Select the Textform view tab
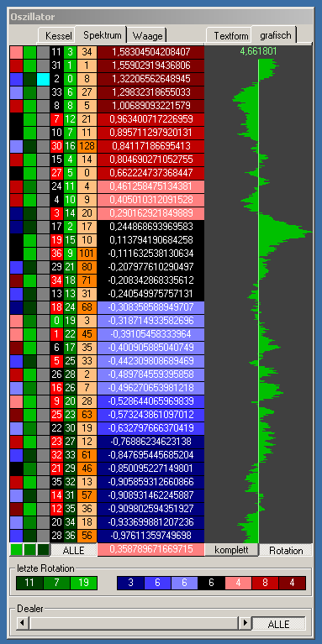 pyautogui.click(x=230, y=36)
